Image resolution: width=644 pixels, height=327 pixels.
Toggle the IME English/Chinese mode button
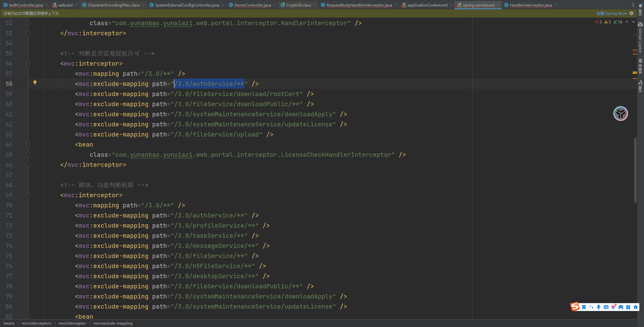(584, 307)
